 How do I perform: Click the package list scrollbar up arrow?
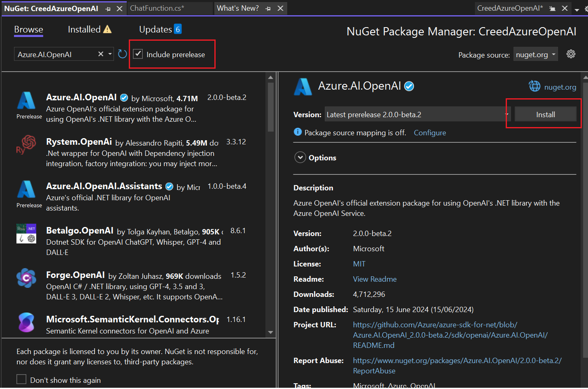point(270,77)
